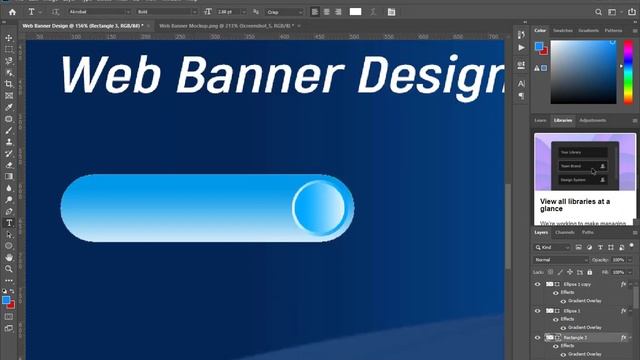Image resolution: width=640 pixels, height=360 pixels.
Task: Select the Brush tool
Action: pyautogui.click(x=9, y=131)
